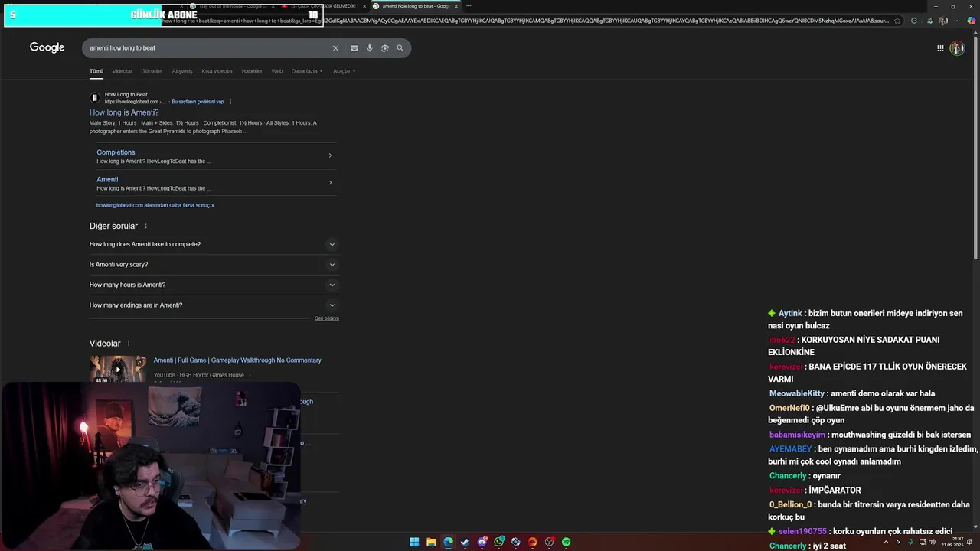Screen dimensions: 980x551
Task: Play the Amenti walkthrough video thumbnail
Action: tap(118, 369)
